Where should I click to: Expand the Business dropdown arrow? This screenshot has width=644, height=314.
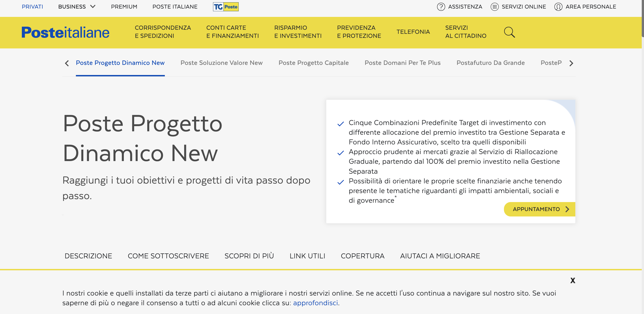(x=93, y=7)
